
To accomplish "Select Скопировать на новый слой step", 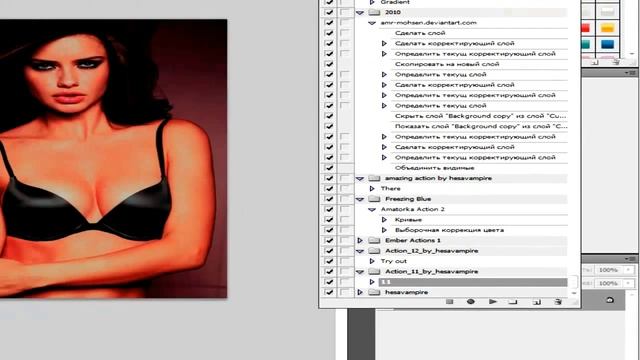I will pyautogui.click(x=447, y=64).
